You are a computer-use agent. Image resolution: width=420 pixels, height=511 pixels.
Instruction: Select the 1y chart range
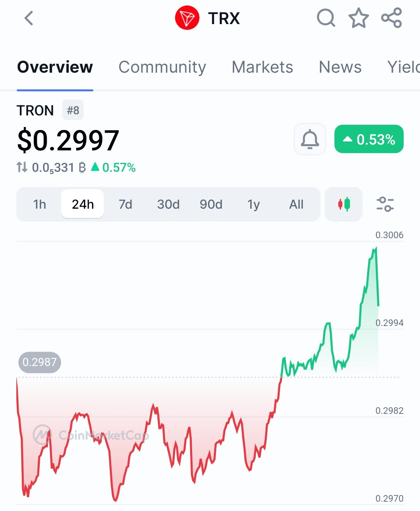(254, 204)
